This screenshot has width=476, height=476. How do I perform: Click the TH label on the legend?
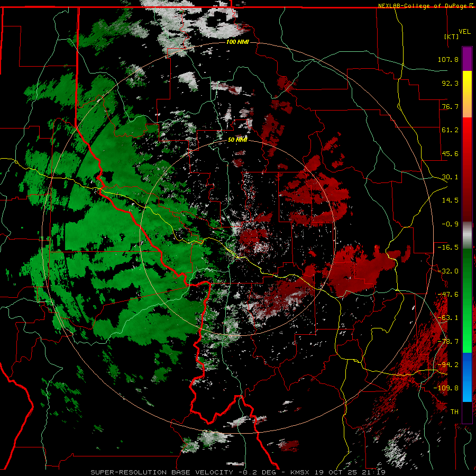click(454, 412)
